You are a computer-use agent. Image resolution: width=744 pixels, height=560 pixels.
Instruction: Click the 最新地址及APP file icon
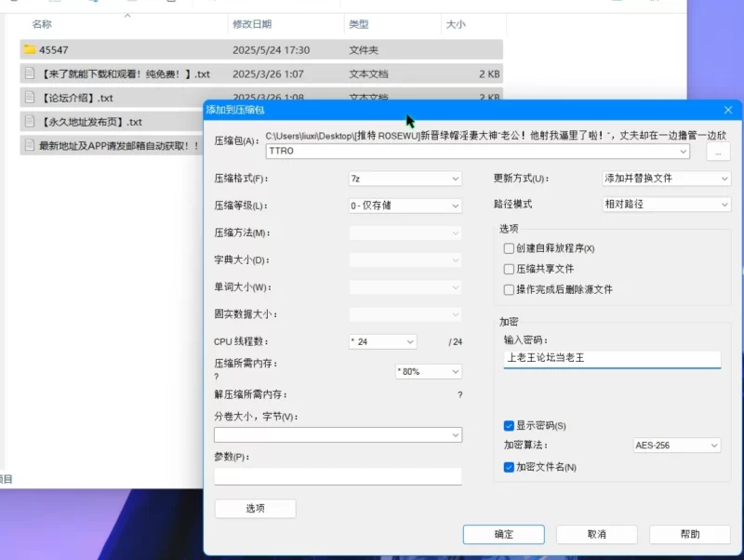click(x=30, y=145)
